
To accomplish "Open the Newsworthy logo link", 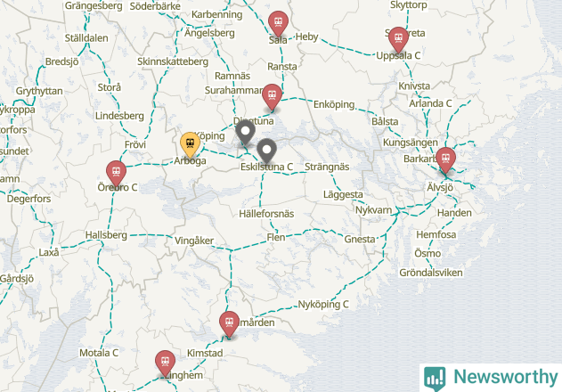I will tap(491, 378).
